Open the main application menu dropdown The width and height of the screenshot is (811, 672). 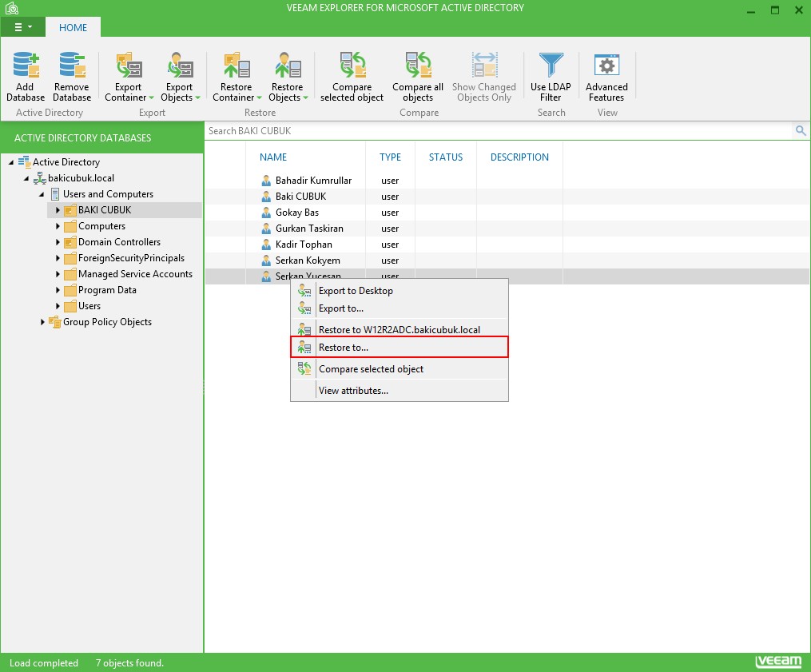tap(22, 27)
